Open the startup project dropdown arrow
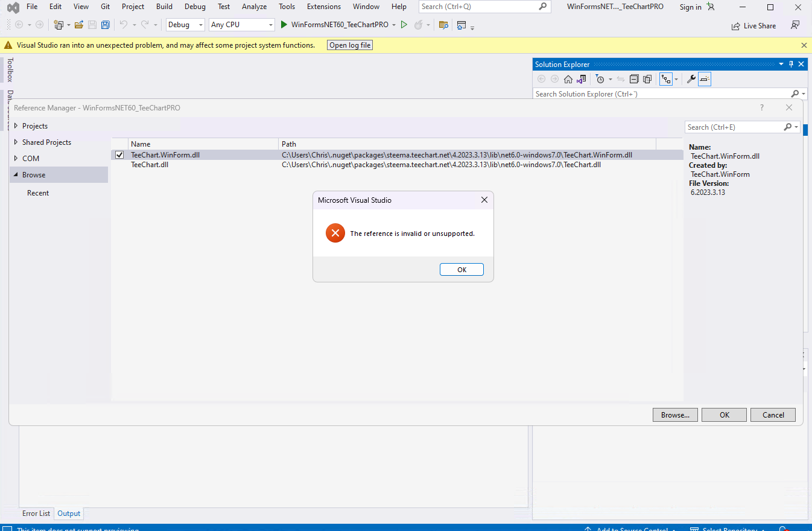The image size is (812, 531). coord(394,25)
